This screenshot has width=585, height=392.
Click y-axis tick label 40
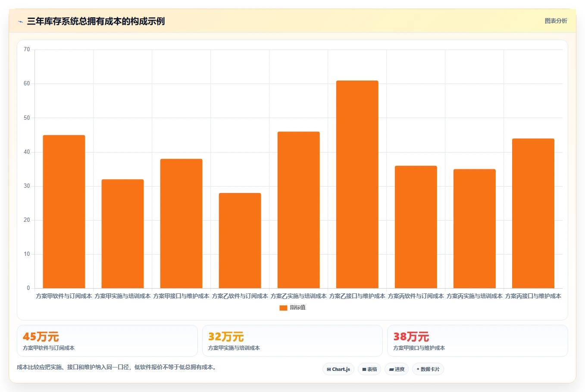tap(27, 152)
